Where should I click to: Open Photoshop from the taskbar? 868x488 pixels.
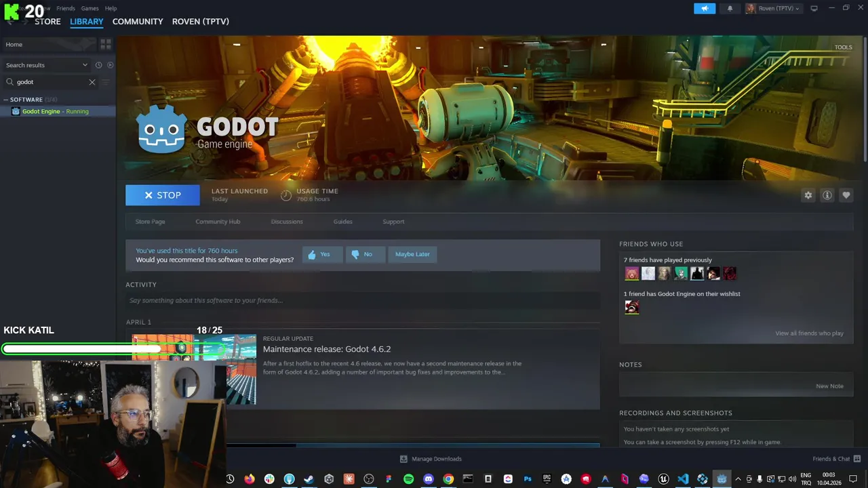pyautogui.click(x=528, y=479)
